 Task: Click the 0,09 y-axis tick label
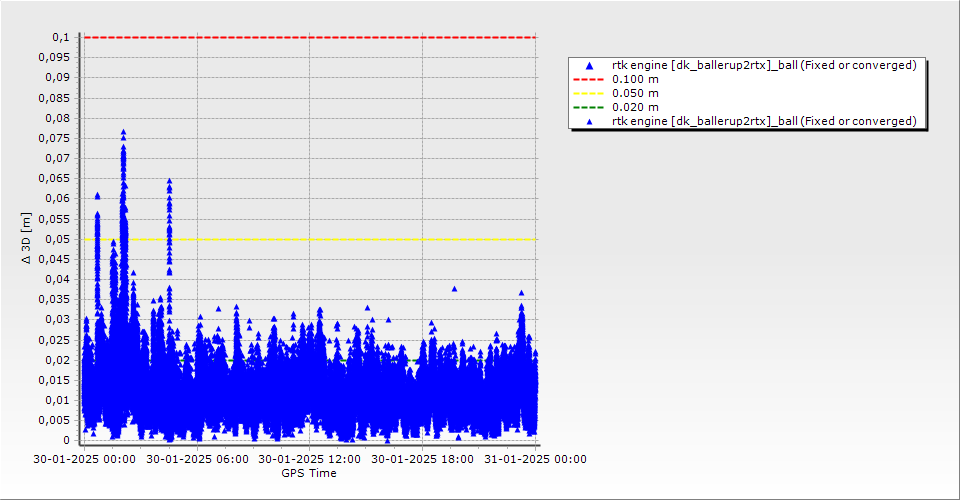58,78
